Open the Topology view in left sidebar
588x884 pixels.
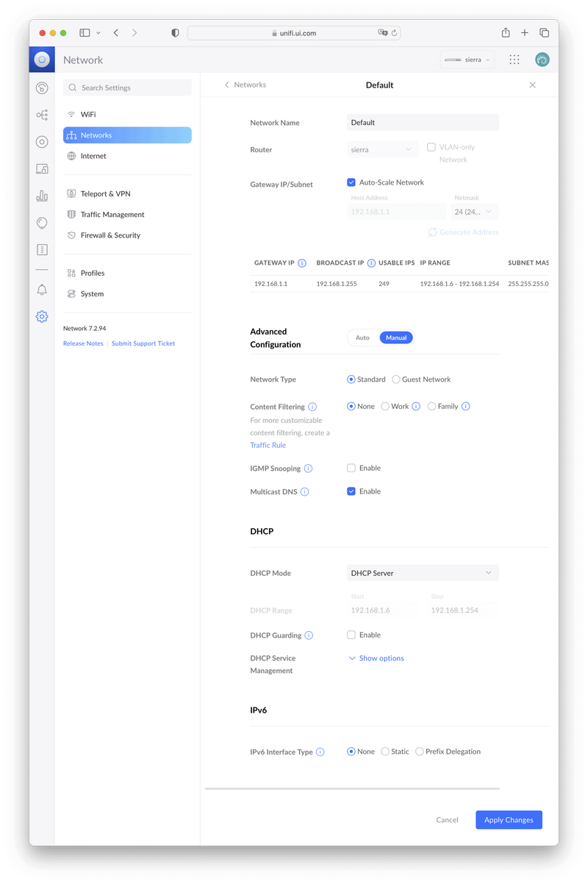coord(42,115)
